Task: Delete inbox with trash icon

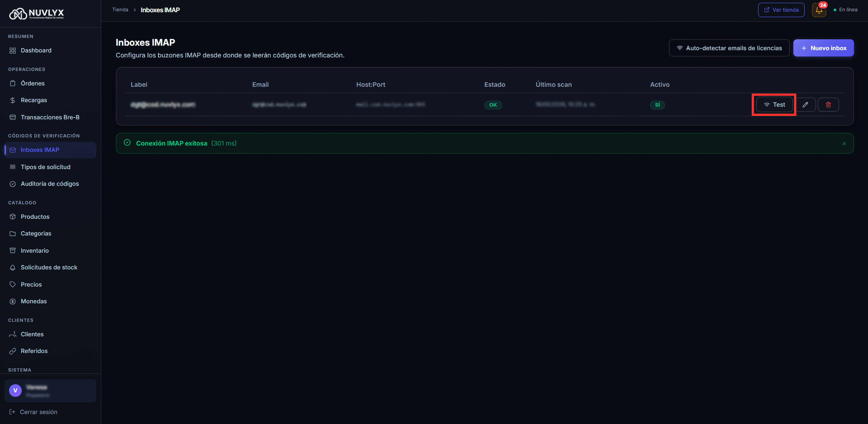Action: tap(828, 105)
